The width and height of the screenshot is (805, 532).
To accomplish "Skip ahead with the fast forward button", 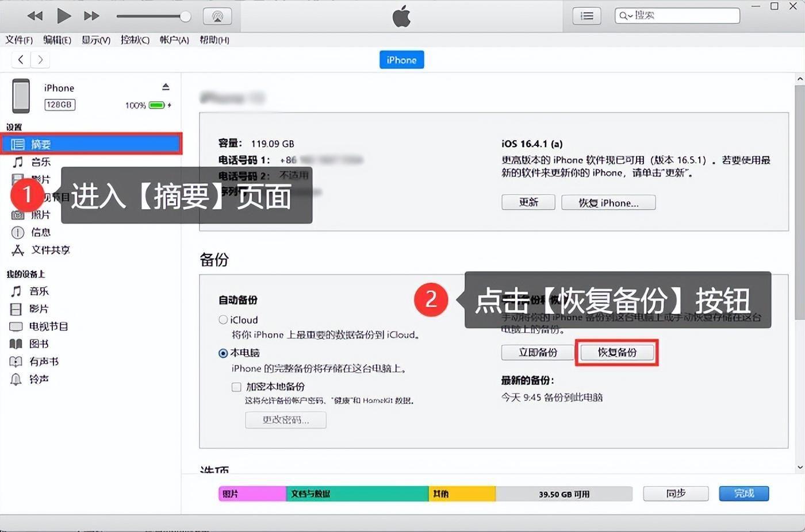I will [91, 16].
